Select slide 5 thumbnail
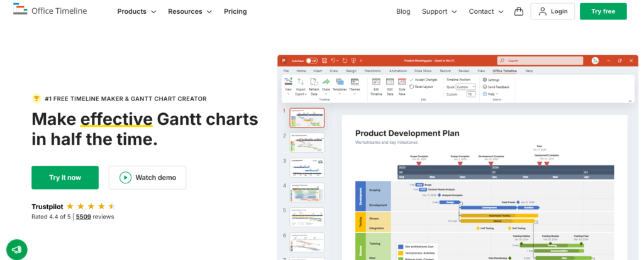Screen dimensions: 644x260 307,217
